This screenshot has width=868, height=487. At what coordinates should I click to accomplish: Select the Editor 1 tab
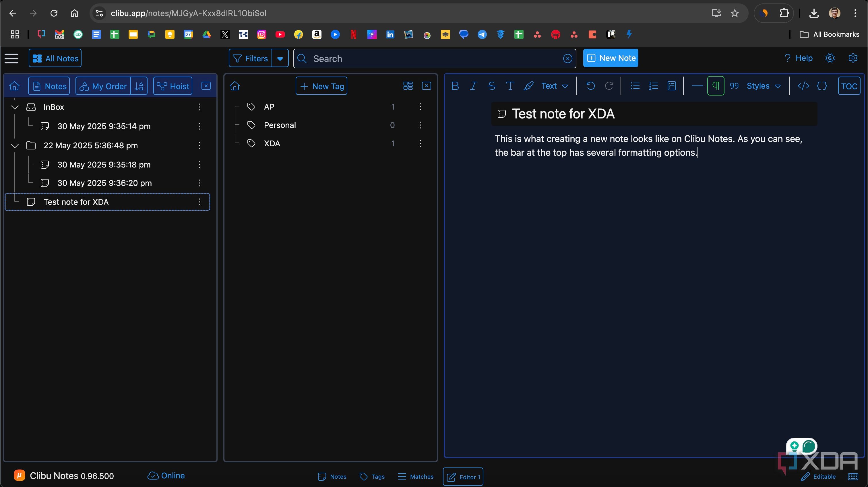click(463, 477)
